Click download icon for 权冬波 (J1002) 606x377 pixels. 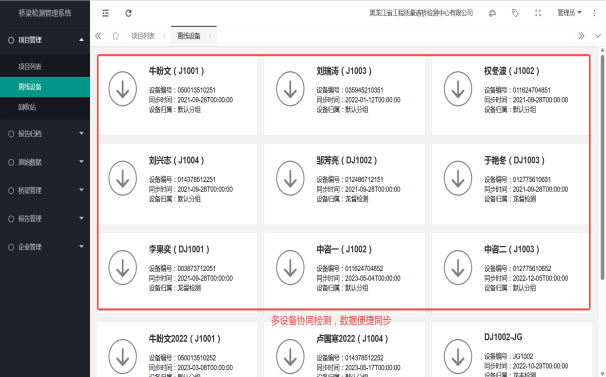tap(458, 89)
